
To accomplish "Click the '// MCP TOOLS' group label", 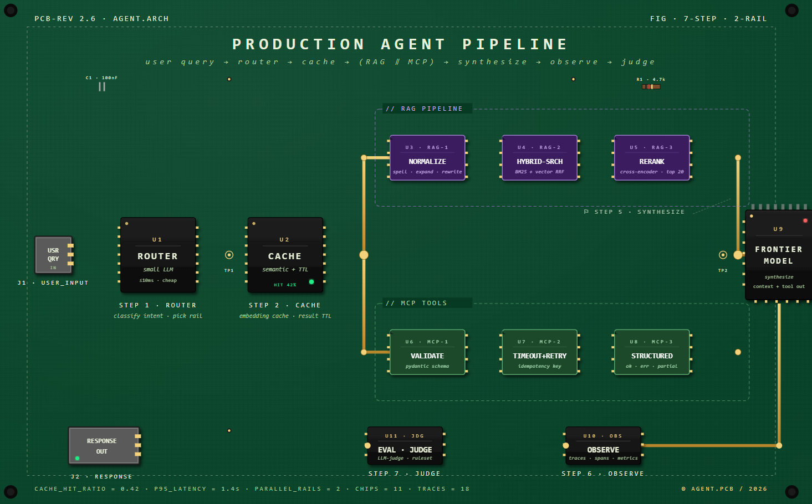I will (x=416, y=303).
